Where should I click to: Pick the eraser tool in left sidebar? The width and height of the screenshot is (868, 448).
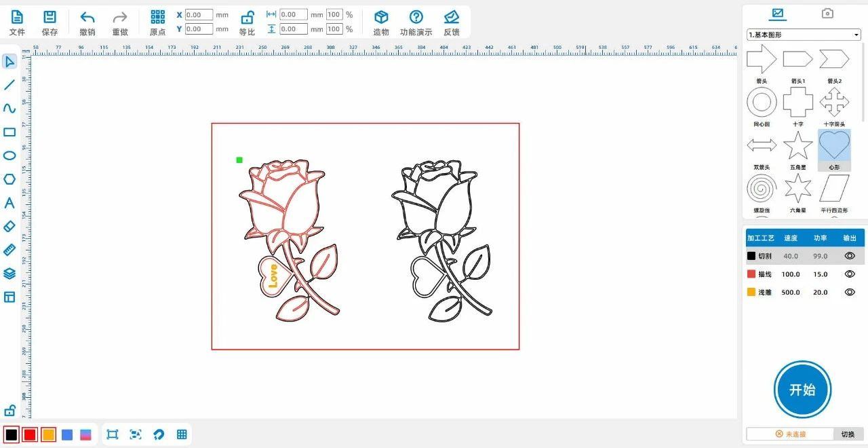pos(9,226)
